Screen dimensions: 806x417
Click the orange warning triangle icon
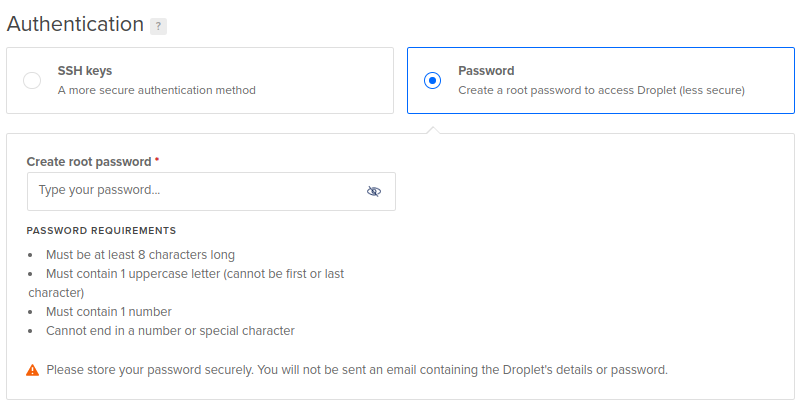pyautogui.click(x=32, y=370)
